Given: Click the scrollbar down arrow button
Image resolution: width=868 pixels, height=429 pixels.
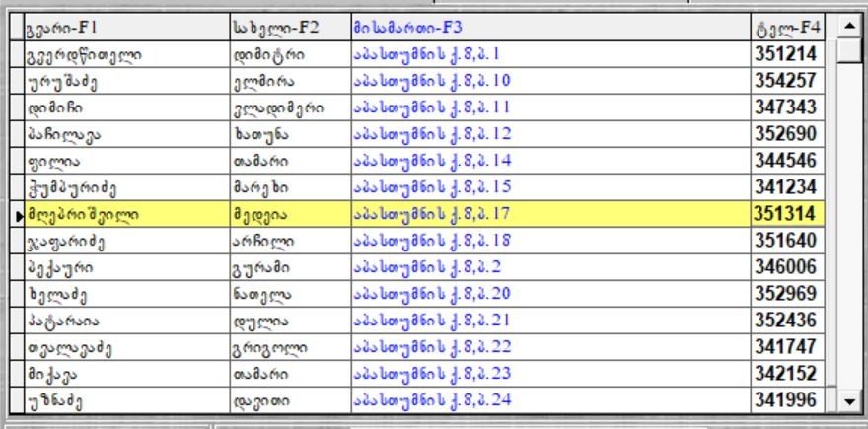Looking at the screenshot, I should (848, 400).
